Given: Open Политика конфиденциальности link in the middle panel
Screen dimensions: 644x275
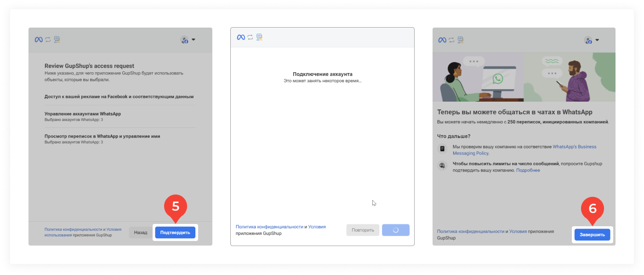Looking at the screenshot, I should pos(269,227).
